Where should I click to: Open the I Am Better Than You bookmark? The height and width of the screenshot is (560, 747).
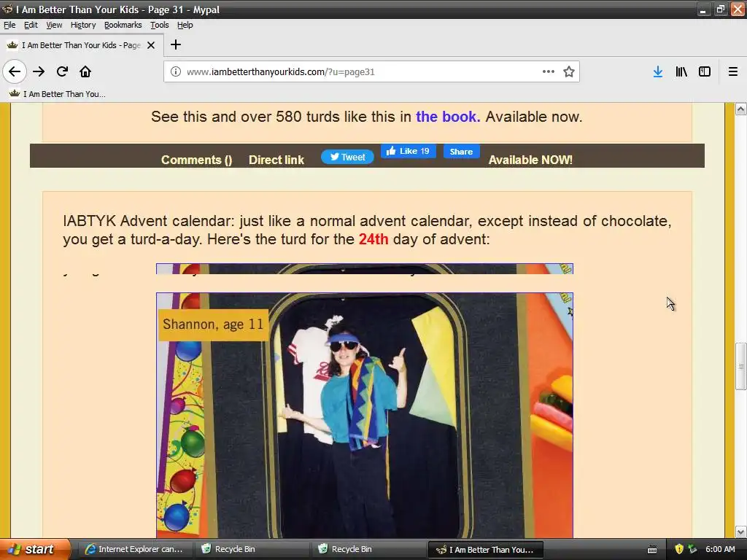[x=57, y=94]
